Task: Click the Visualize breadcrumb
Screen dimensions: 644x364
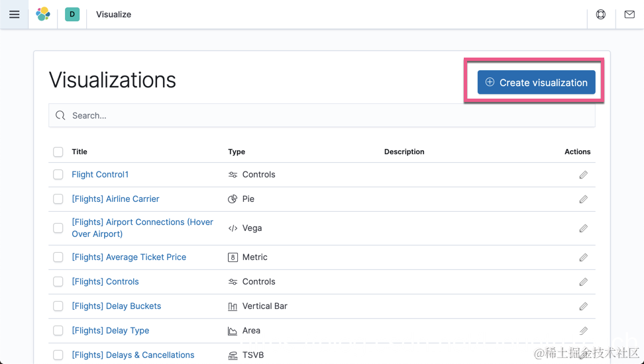Action: coord(114,15)
